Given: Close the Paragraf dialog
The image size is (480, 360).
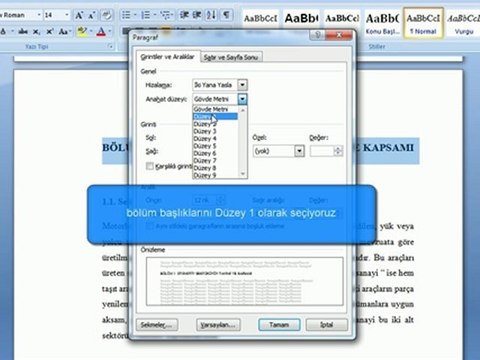Looking at the screenshot, I should (339, 35).
